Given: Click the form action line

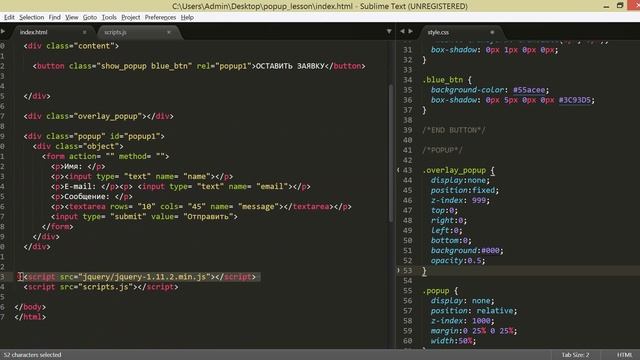Looking at the screenshot, I should pyautogui.click(x=105, y=156).
